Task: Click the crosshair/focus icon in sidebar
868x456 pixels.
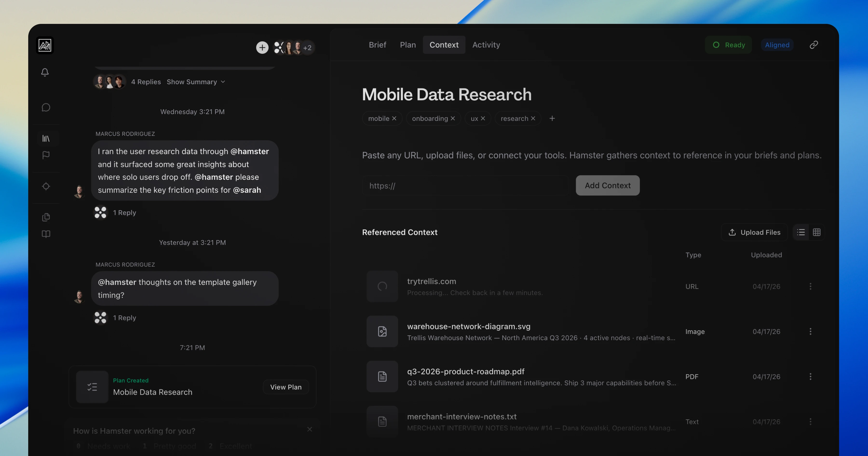Action: click(x=46, y=186)
